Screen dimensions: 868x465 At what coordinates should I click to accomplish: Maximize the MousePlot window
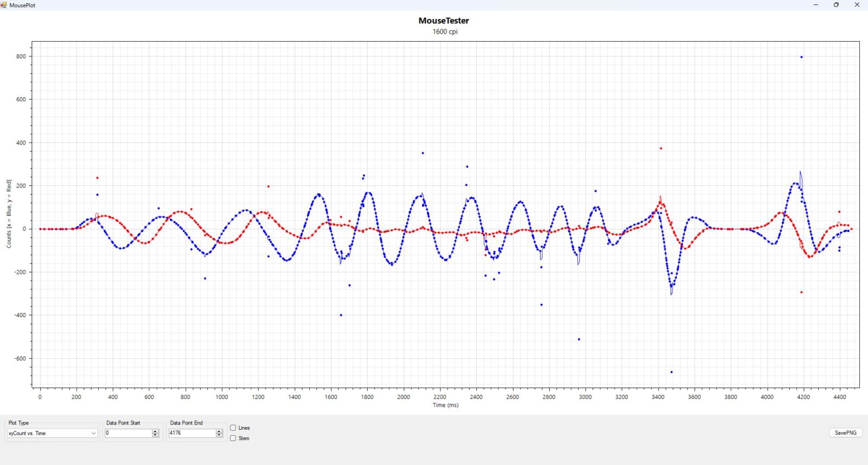pos(836,5)
